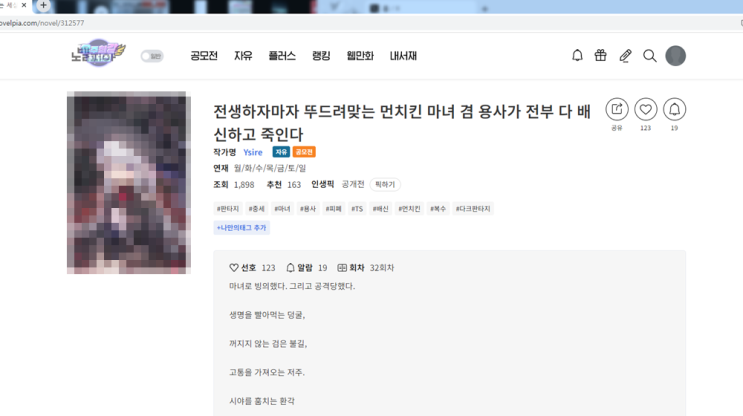Click the novel title heading
743x416 pixels.
pyautogui.click(x=402, y=123)
